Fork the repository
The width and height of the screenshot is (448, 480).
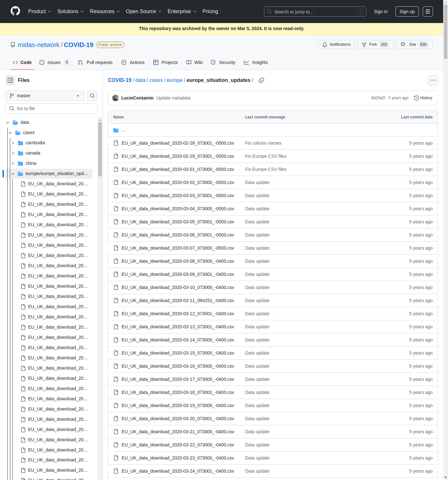point(375,44)
